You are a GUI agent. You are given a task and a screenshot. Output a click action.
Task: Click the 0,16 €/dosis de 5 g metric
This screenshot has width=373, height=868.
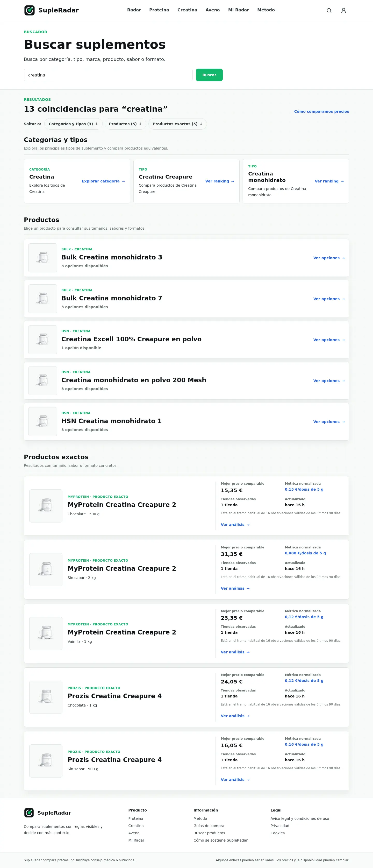(304, 744)
